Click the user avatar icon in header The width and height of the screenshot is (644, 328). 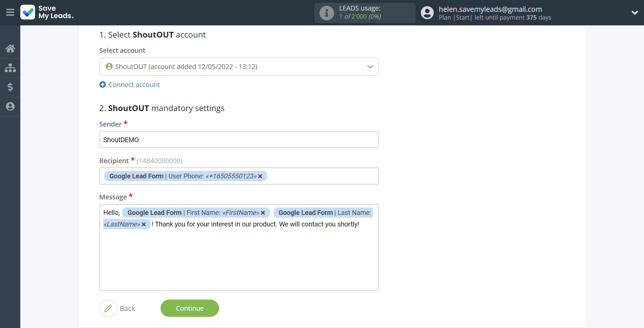pos(427,13)
